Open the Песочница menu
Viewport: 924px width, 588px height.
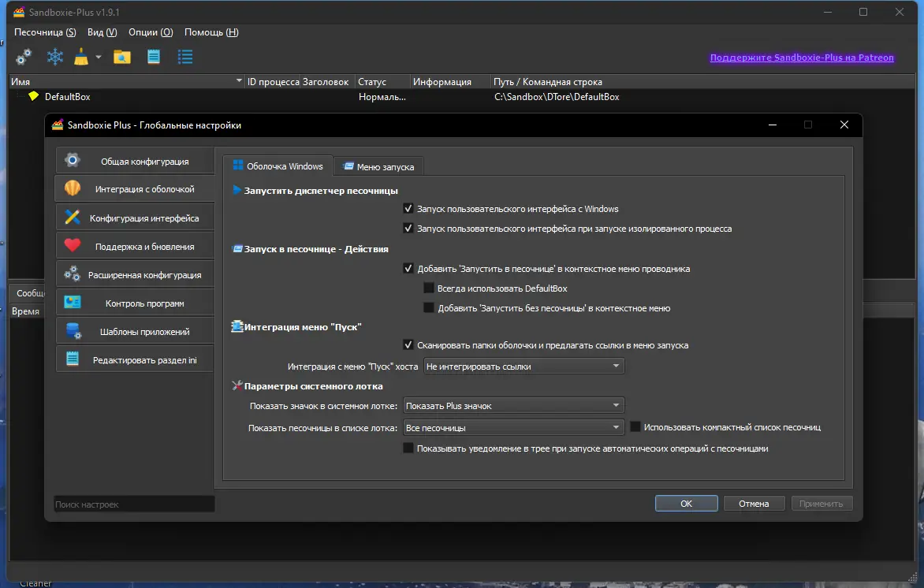pos(45,32)
